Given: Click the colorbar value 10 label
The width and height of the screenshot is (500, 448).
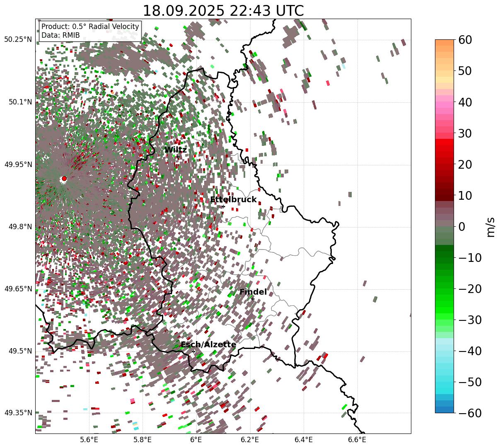Looking at the screenshot, I should (x=465, y=195).
